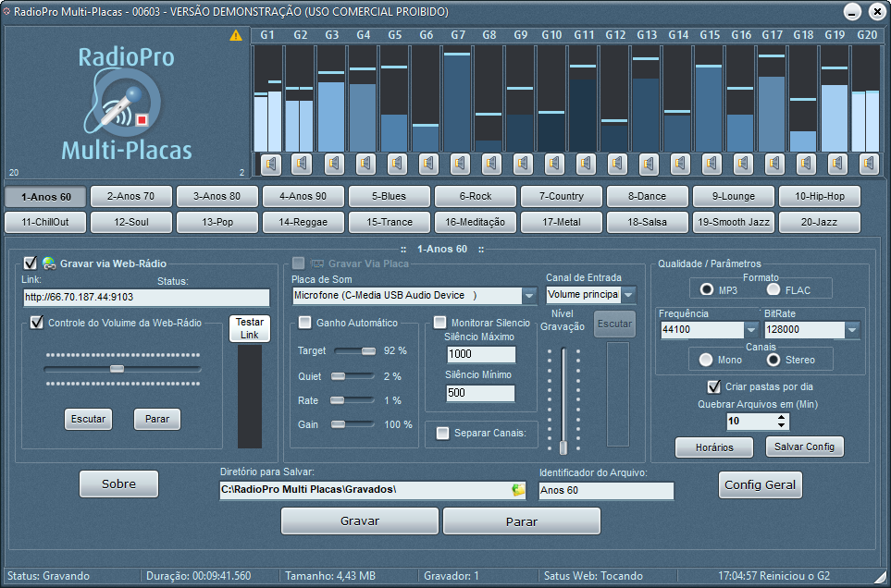Click the speaker icon under G9
This screenshot has height=588, width=891.
(x=523, y=164)
